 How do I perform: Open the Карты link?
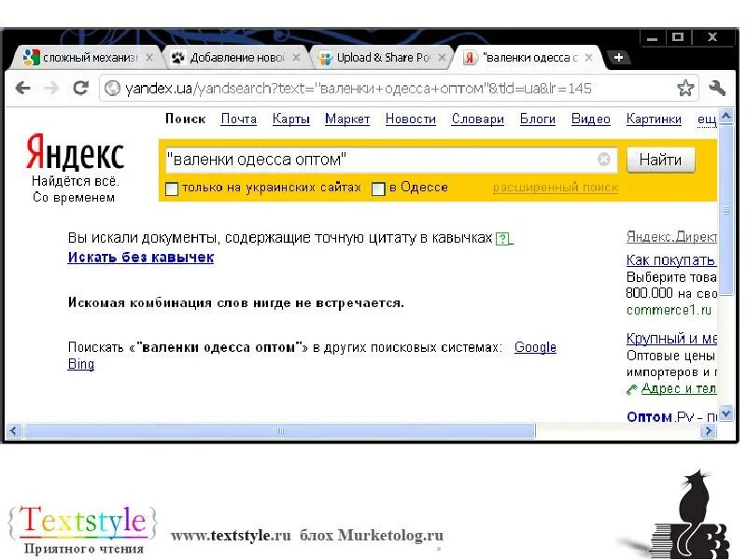pyautogui.click(x=291, y=119)
